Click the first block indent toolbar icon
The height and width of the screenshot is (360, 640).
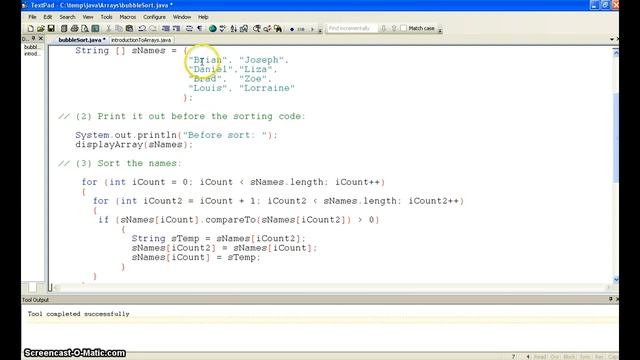point(166,29)
